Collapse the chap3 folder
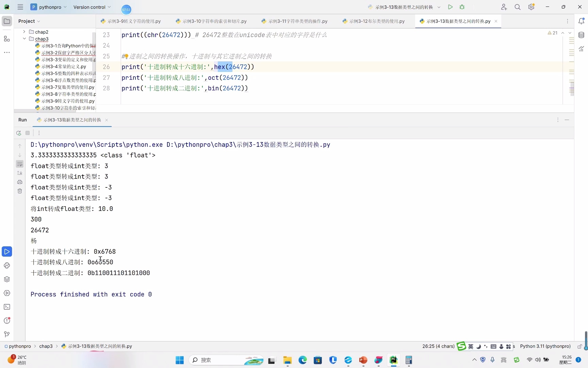 (24, 39)
